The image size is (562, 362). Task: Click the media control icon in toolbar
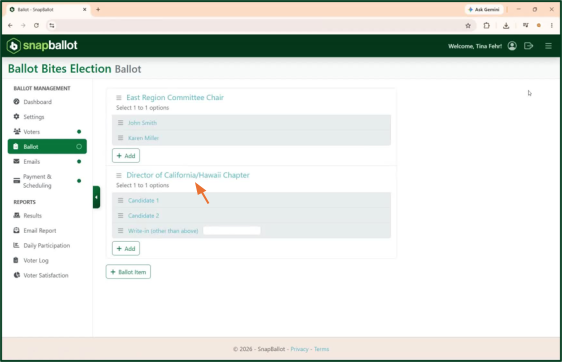coord(525,25)
